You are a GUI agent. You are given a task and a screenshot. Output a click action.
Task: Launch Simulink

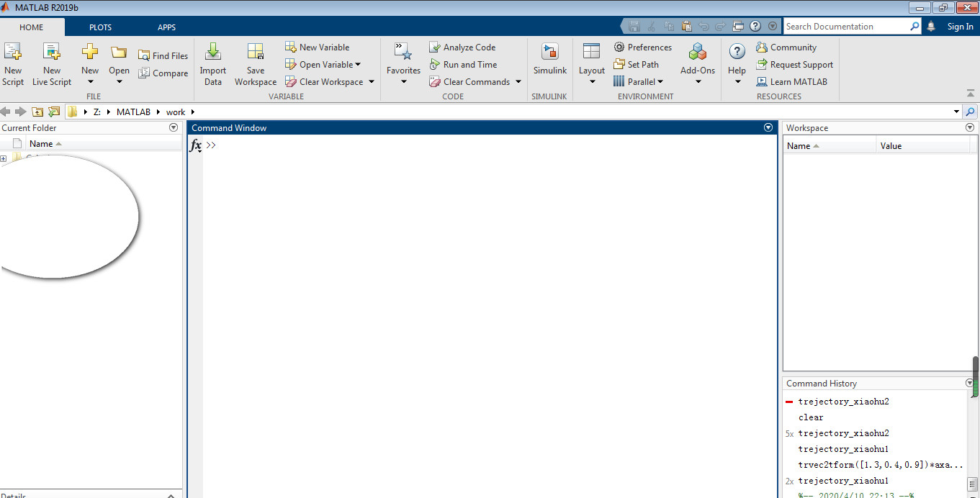point(550,60)
